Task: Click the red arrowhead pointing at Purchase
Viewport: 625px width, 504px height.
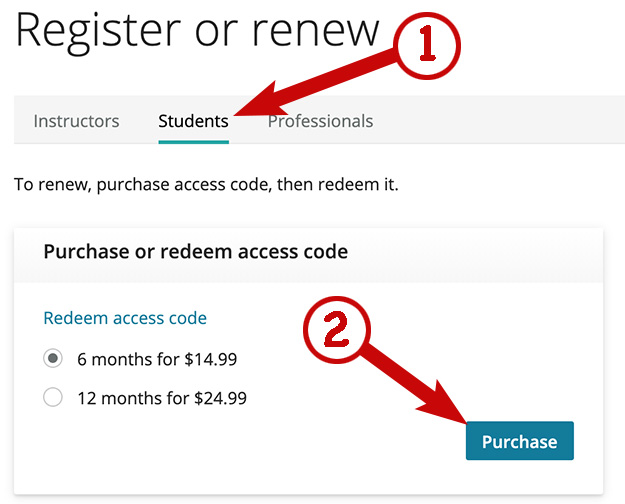Action: 446,405
